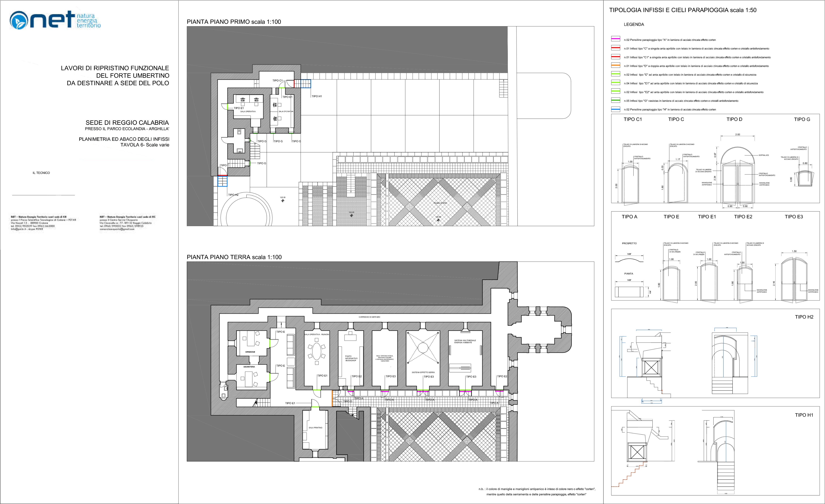Select the red legend swatch for Infissi tipo "C1"
The height and width of the screenshot is (504, 825).
(x=615, y=57)
